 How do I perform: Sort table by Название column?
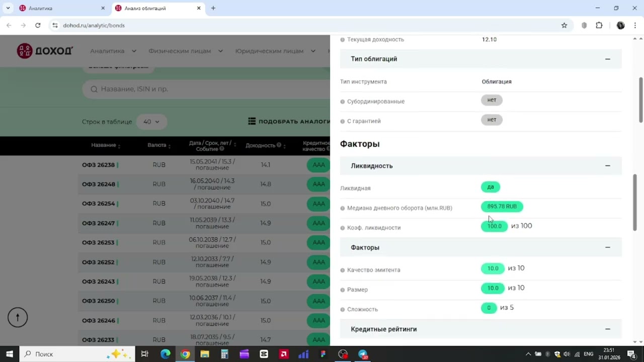pos(106,145)
